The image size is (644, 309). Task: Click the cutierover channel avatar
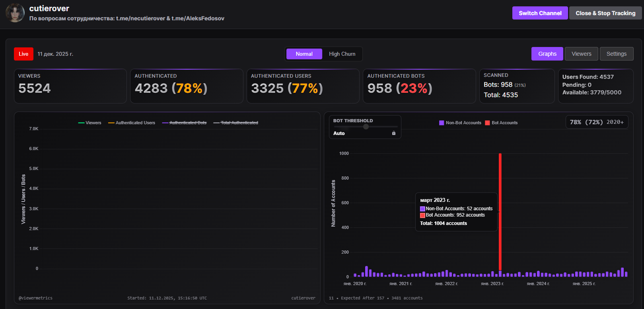pos(15,13)
